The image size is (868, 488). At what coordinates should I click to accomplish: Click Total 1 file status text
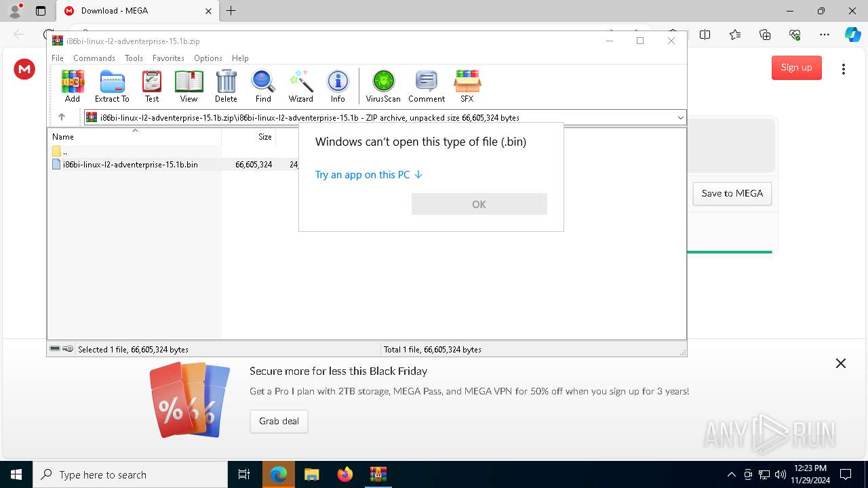[433, 350]
